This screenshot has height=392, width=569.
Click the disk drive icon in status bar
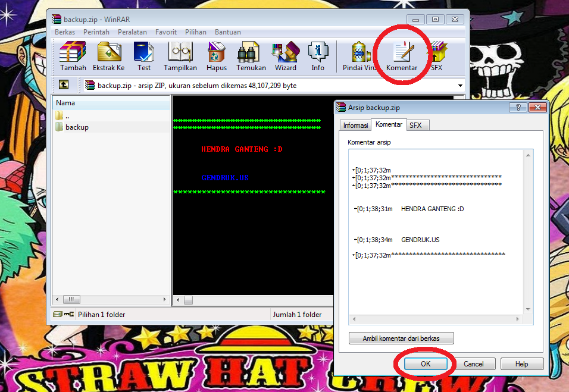(x=57, y=314)
